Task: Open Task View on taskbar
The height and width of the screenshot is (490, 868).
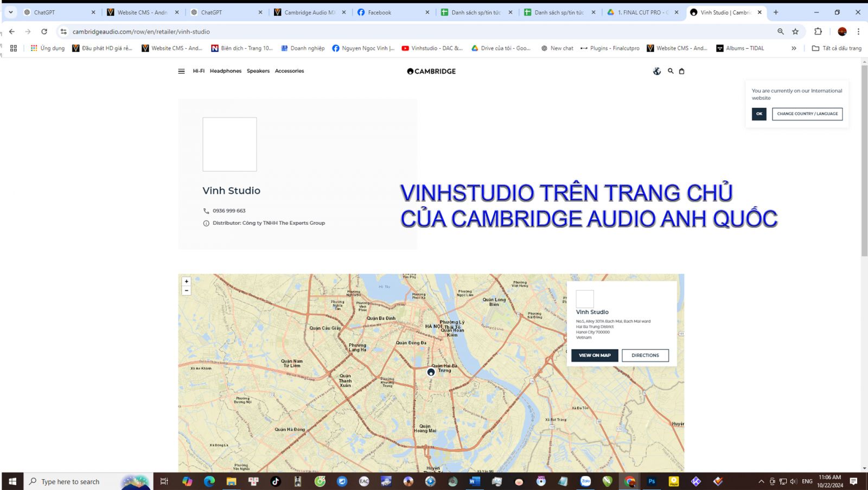Action: click(x=164, y=481)
